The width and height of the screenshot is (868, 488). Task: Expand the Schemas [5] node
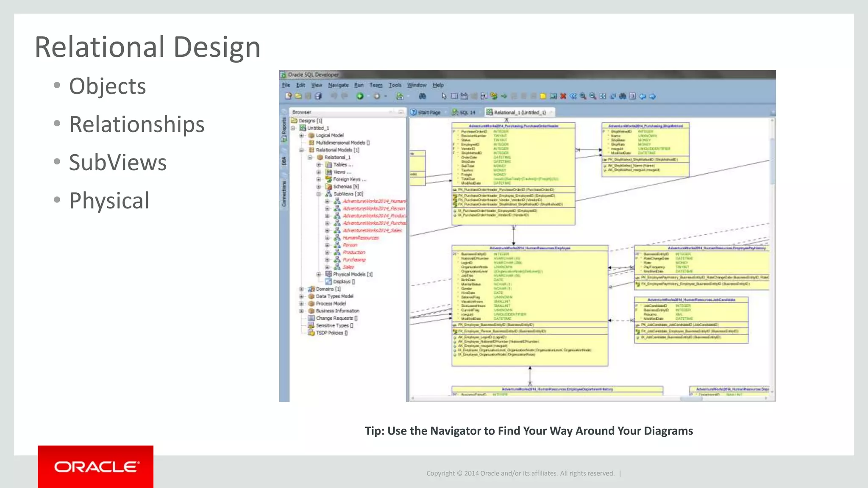319,186
